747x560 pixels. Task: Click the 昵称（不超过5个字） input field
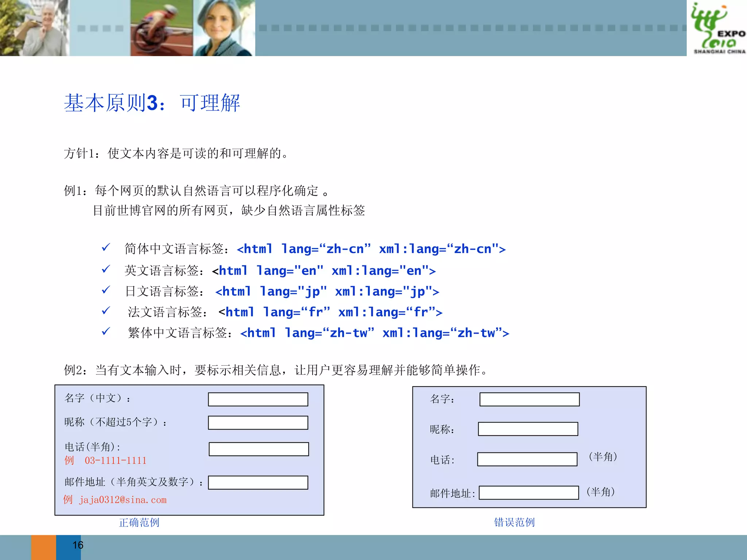(258, 423)
